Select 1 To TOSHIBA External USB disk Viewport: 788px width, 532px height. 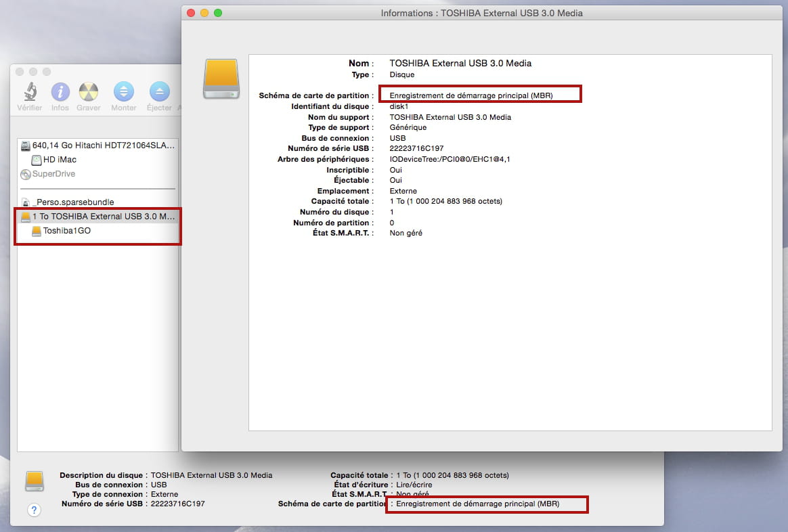click(98, 217)
